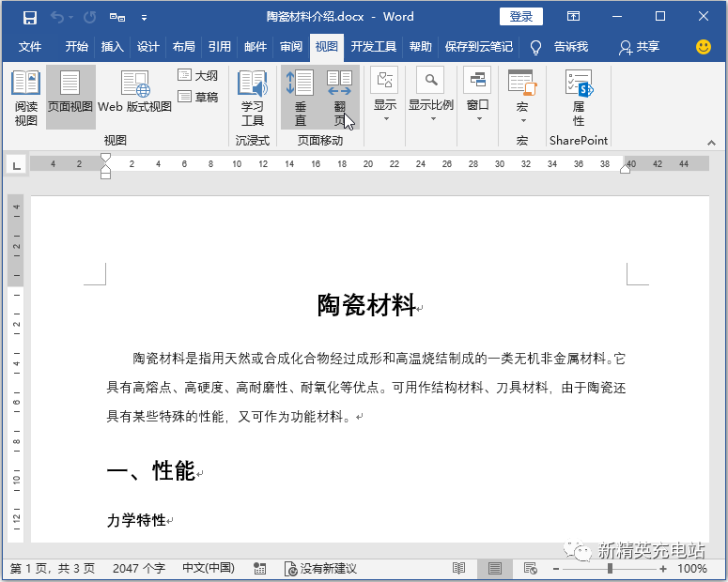This screenshot has height=582, width=728.
Task: Click zoom out minus button
Action: (x=556, y=569)
